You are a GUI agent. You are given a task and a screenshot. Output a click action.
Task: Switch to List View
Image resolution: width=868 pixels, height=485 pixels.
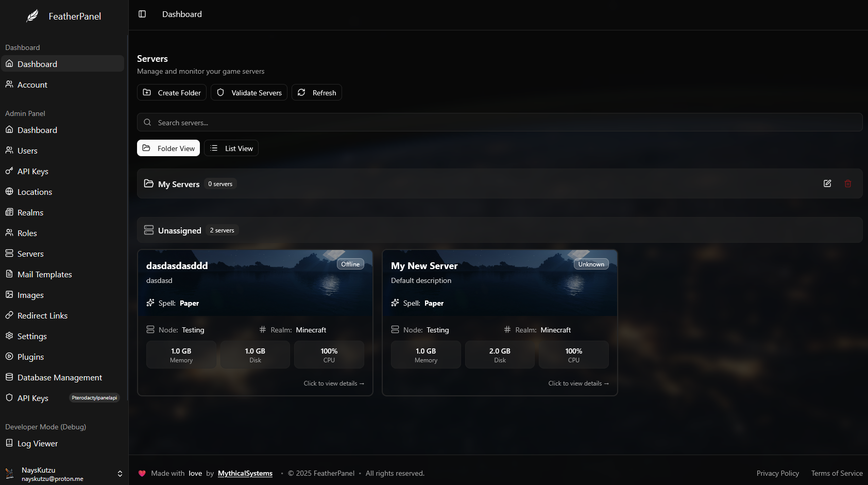[x=231, y=148]
